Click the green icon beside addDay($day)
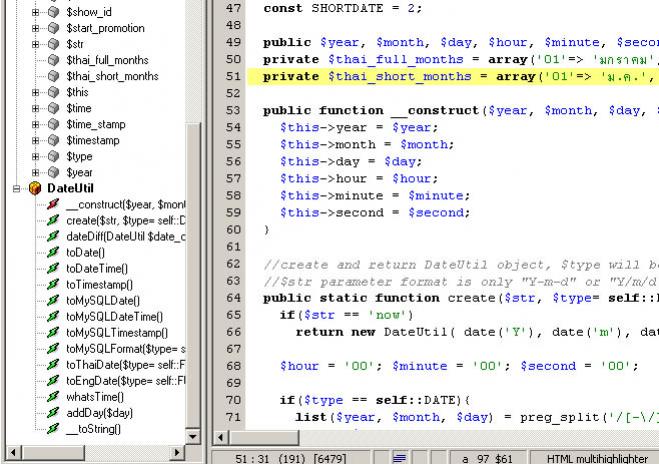 [53, 412]
